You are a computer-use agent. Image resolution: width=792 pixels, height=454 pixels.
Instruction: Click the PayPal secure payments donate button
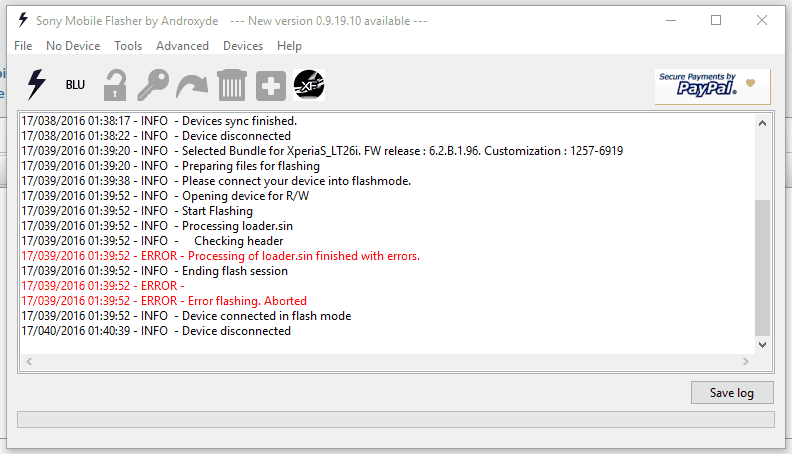tap(712, 86)
